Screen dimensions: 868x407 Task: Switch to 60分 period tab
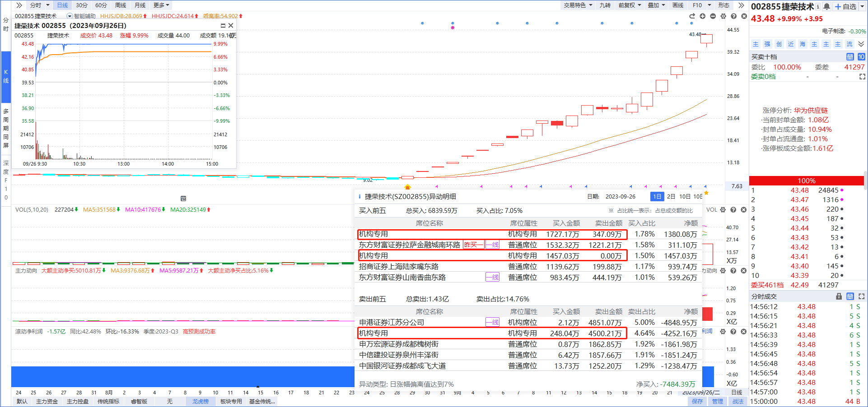[101, 5]
